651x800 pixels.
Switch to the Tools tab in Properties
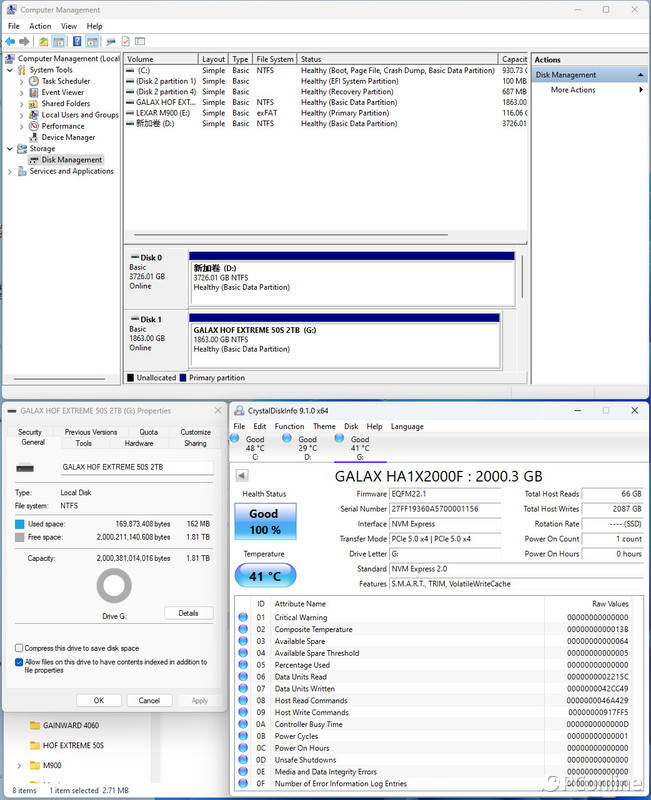84,443
